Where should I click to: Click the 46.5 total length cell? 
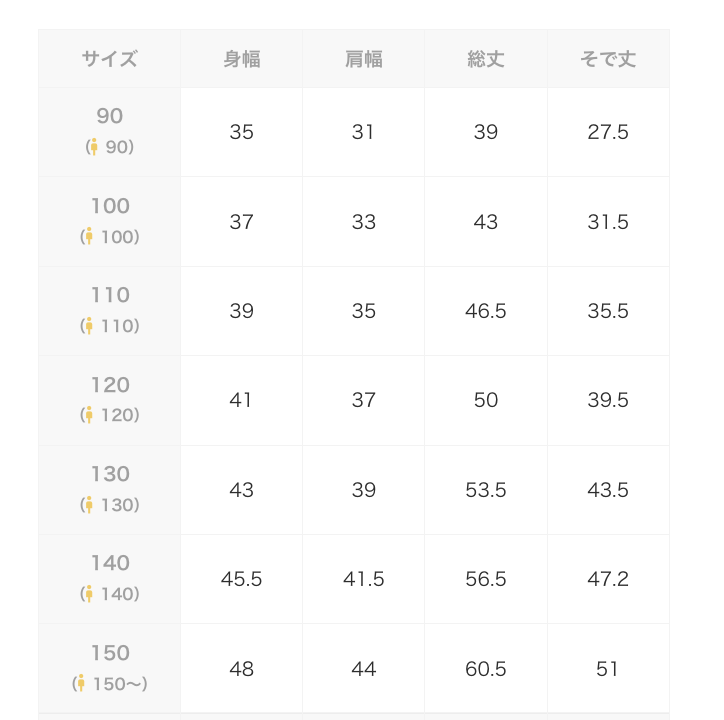pyautogui.click(x=486, y=311)
